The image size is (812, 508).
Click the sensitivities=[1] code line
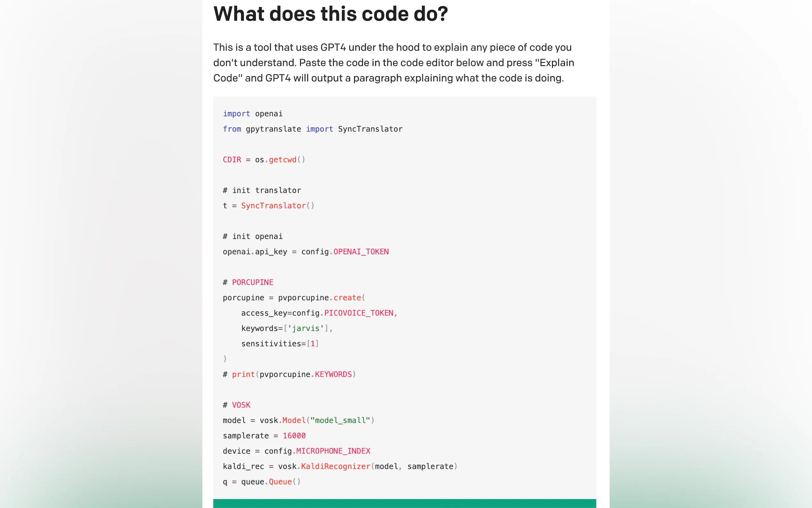tap(280, 344)
